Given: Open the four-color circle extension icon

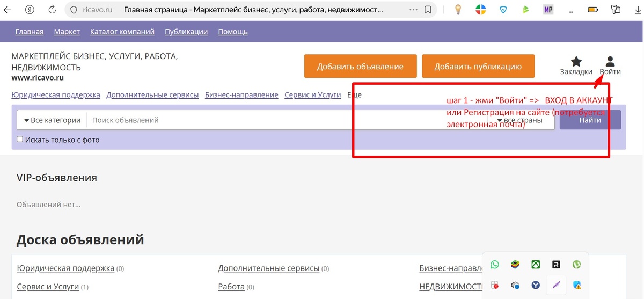Looking at the screenshot, I should point(481,9).
